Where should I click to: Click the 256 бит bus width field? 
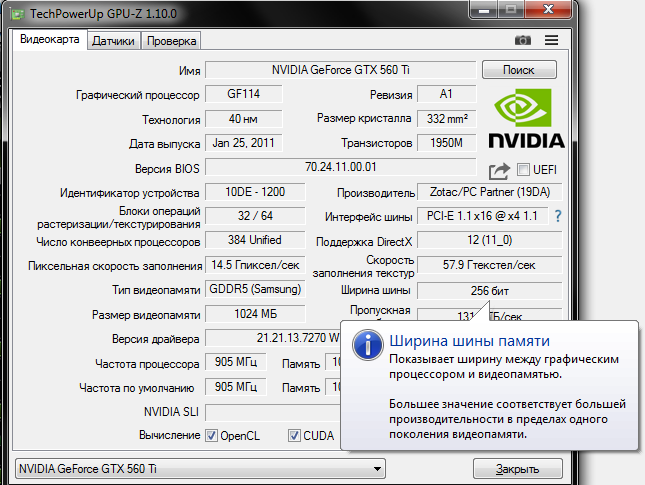[x=490, y=291]
